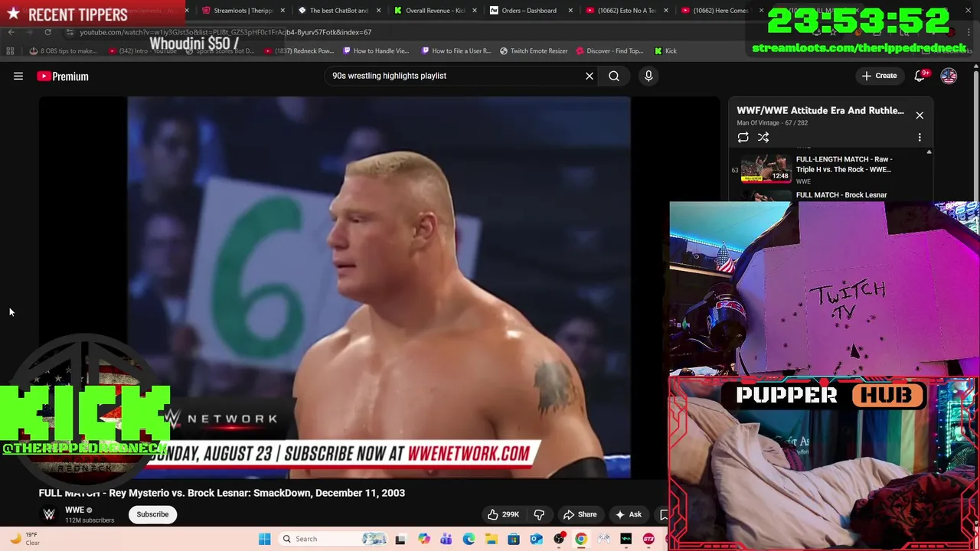Open the WWE channel avatar

coord(49,514)
